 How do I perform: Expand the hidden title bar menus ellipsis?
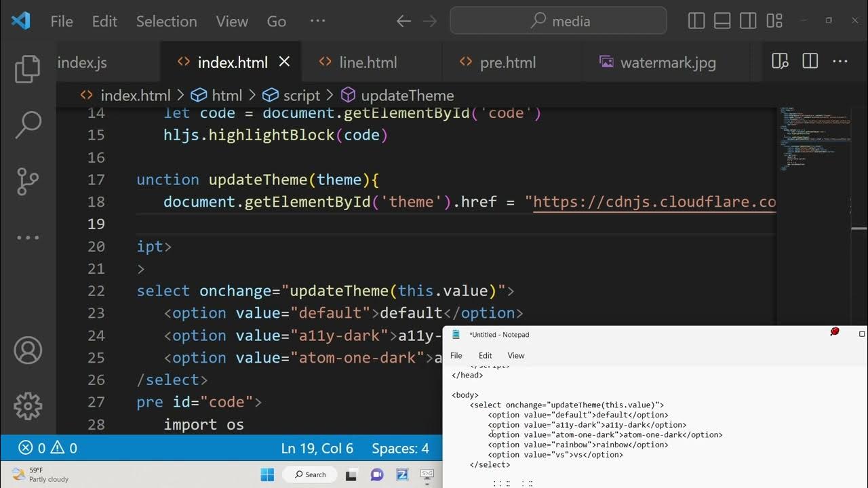pos(317,21)
